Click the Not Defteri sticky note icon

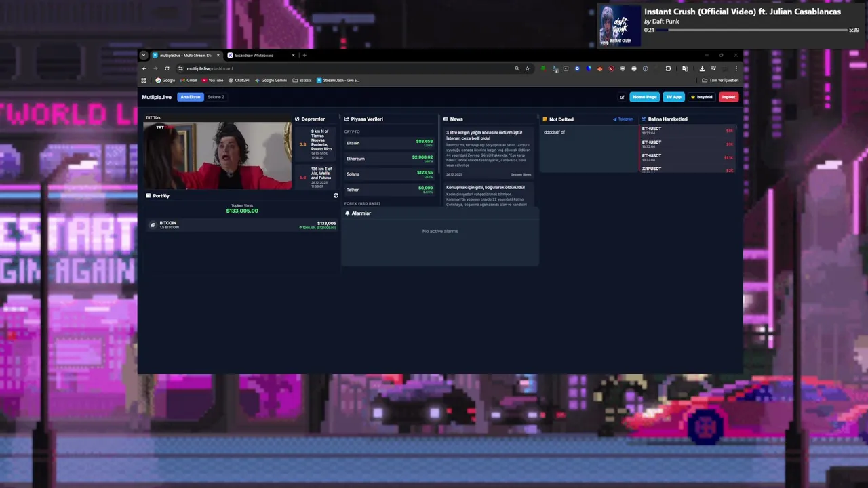[545, 119]
